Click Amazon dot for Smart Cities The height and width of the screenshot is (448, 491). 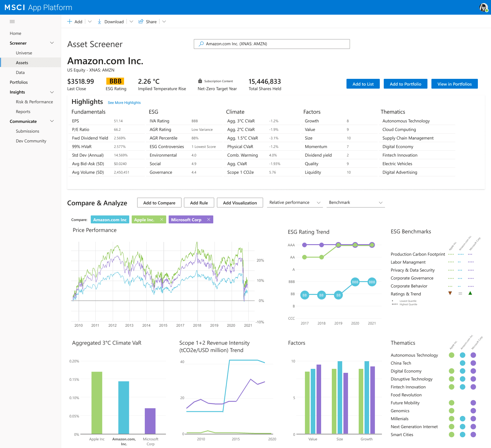coord(463,435)
